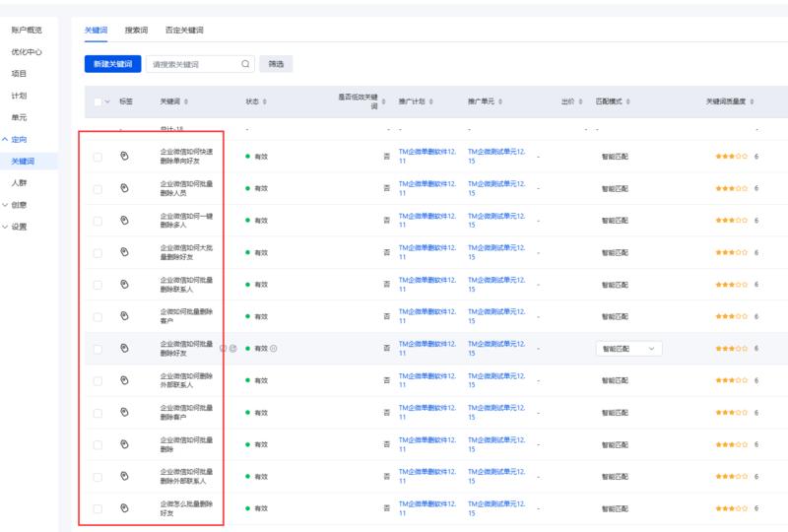Screen dimensions: 788x532
Task: Click the info icon next to 有效 in the highlighted row
Action: [273, 348]
